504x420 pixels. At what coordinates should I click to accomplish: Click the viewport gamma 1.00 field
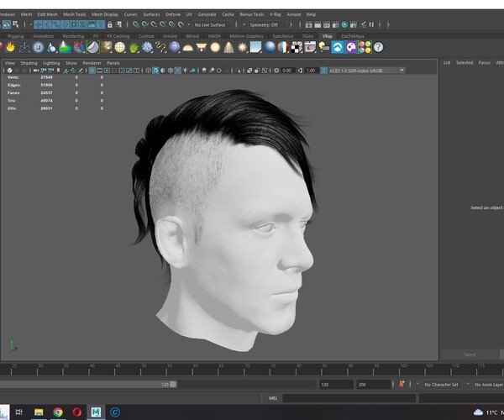[311, 71]
